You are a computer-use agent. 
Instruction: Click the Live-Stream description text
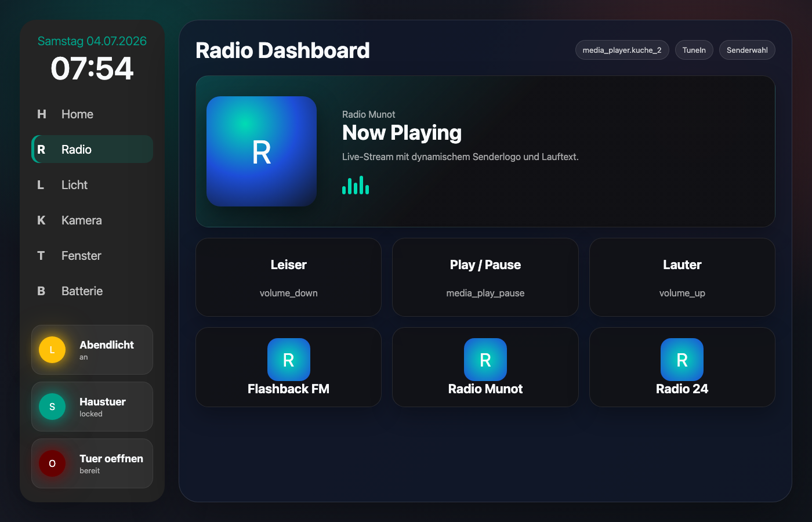click(461, 157)
